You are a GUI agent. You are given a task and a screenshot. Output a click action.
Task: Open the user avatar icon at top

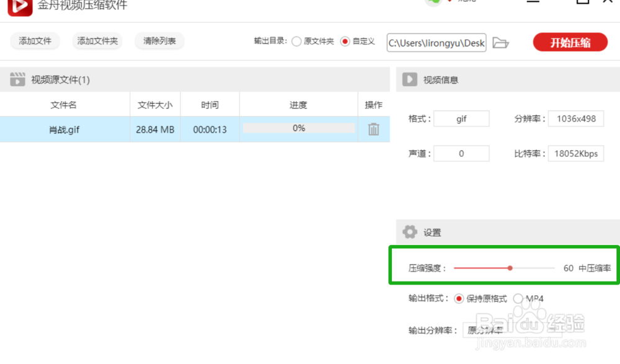tap(434, 1)
